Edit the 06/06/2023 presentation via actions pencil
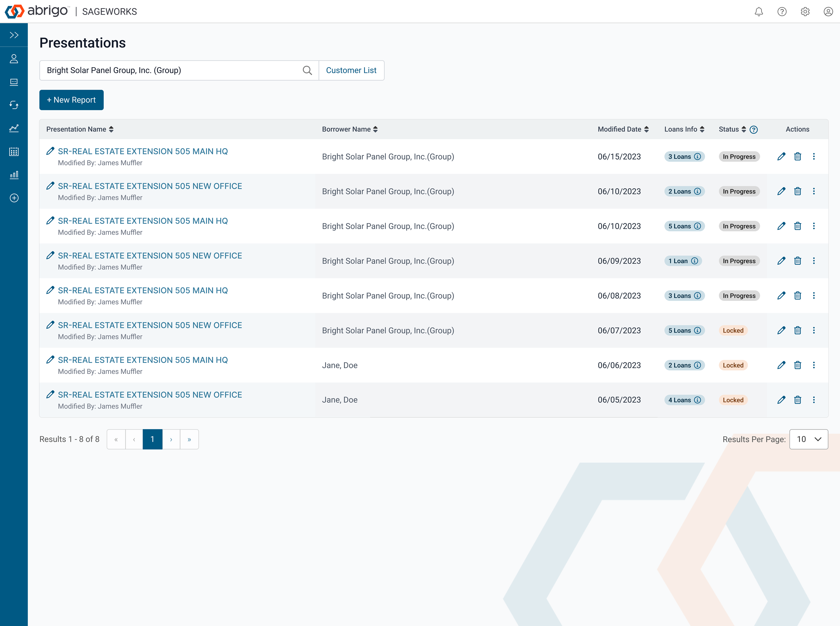Image resolution: width=840 pixels, height=626 pixels. point(781,365)
